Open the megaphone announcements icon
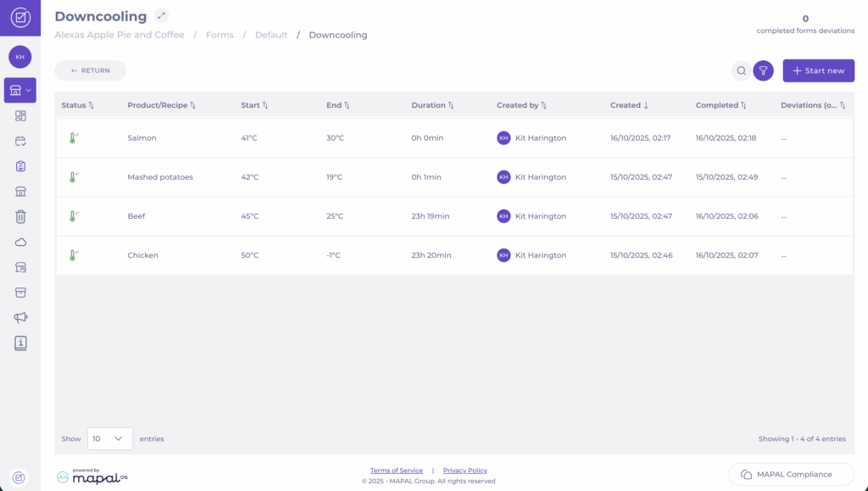Image resolution: width=868 pixels, height=491 pixels. [x=20, y=317]
